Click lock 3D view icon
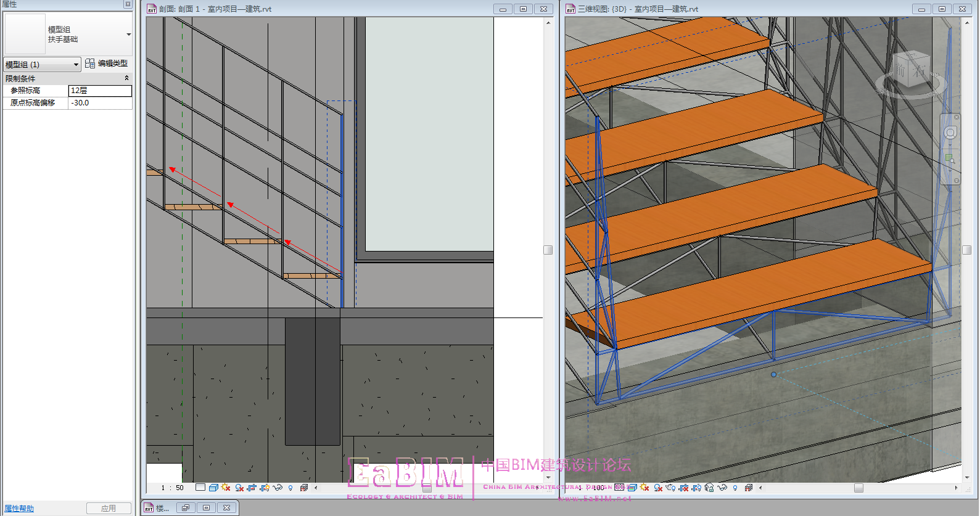Image resolution: width=980 pixels, height=516 pixels. click(709, 487)
